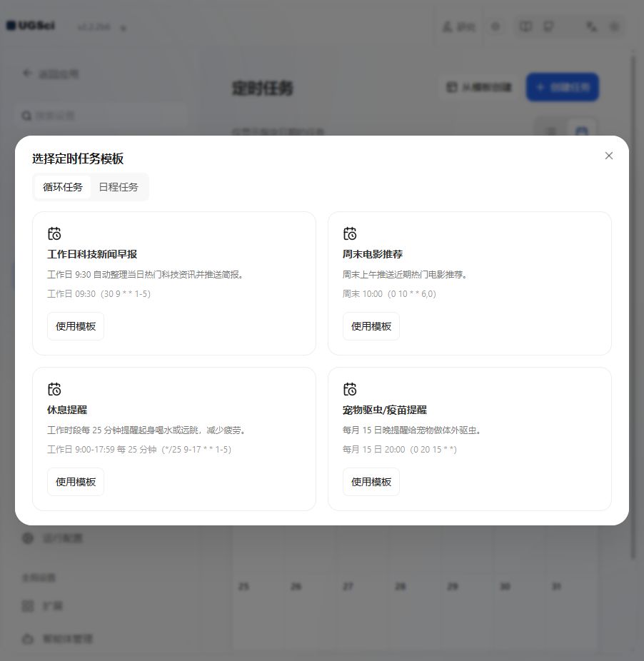Click the schedule text 工作日 9:00-17:59 每 25 分钟
The width and height of the screenshot is (644, 661).
point(101,450)
